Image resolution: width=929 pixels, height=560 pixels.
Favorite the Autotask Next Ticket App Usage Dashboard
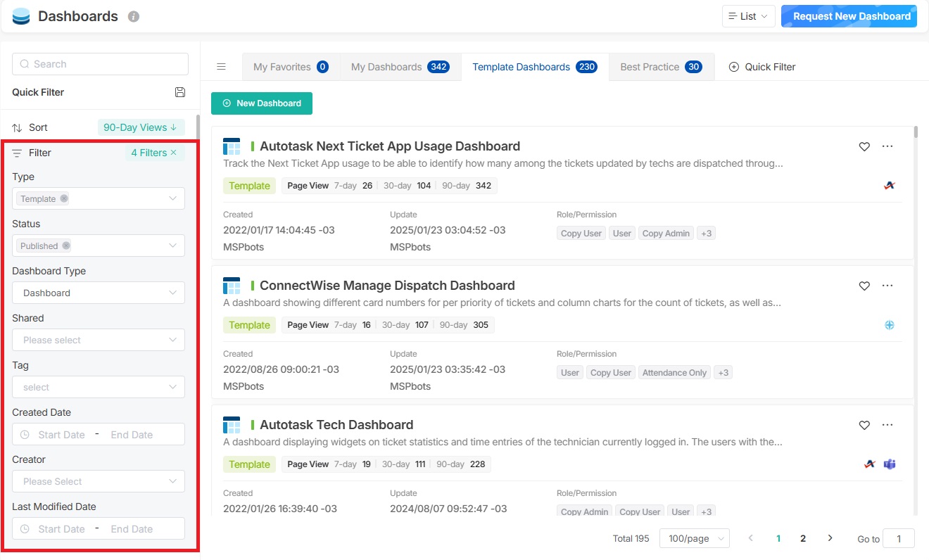pos(864,146)
